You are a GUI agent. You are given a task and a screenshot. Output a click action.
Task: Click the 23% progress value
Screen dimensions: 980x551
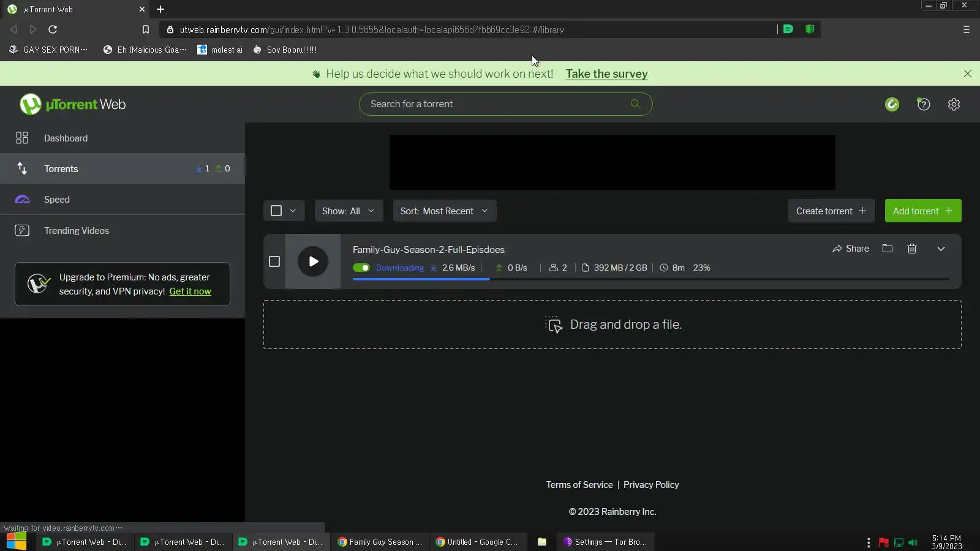pos(701,268)
